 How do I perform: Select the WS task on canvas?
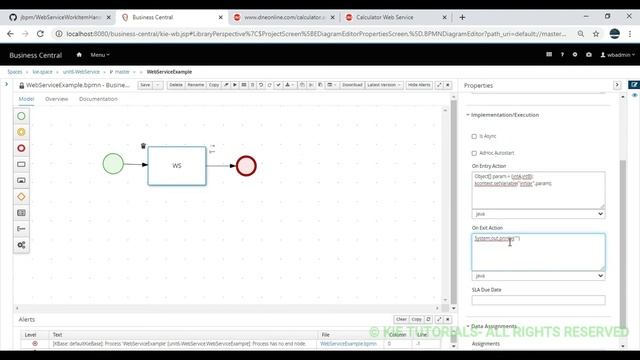coord(177,166)
